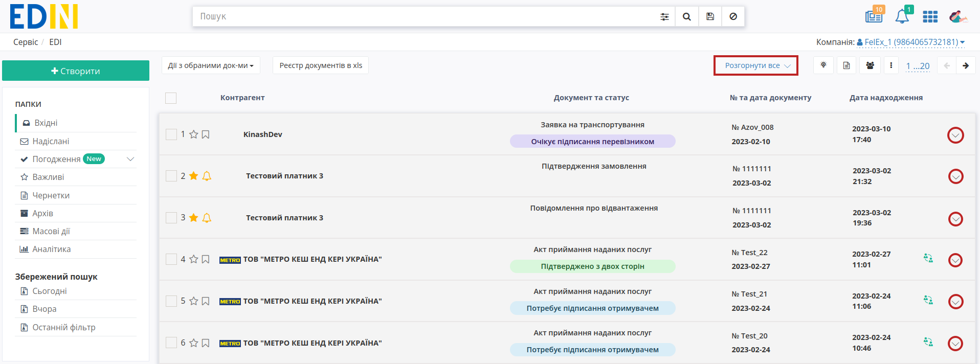Screen dimensions: 980x364
Task: Open the Архів folder
Action: [x=76, y=213]
